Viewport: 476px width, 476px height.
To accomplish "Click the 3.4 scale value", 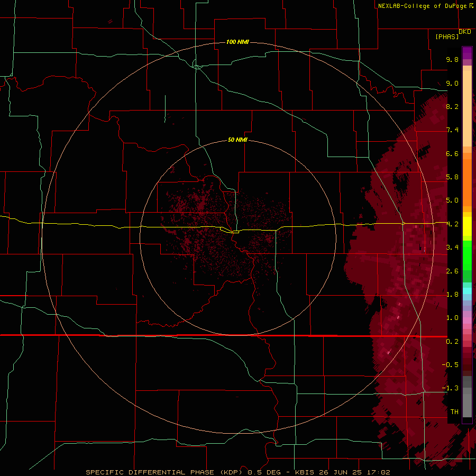I will [x=452, y=248].
